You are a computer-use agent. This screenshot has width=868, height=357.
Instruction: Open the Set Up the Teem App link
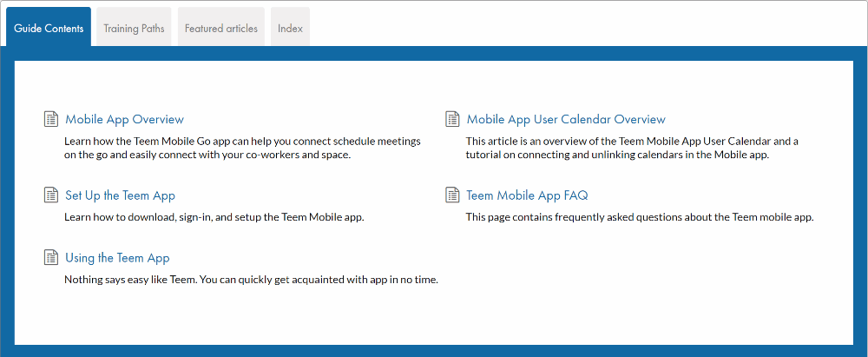coord(120,195)
